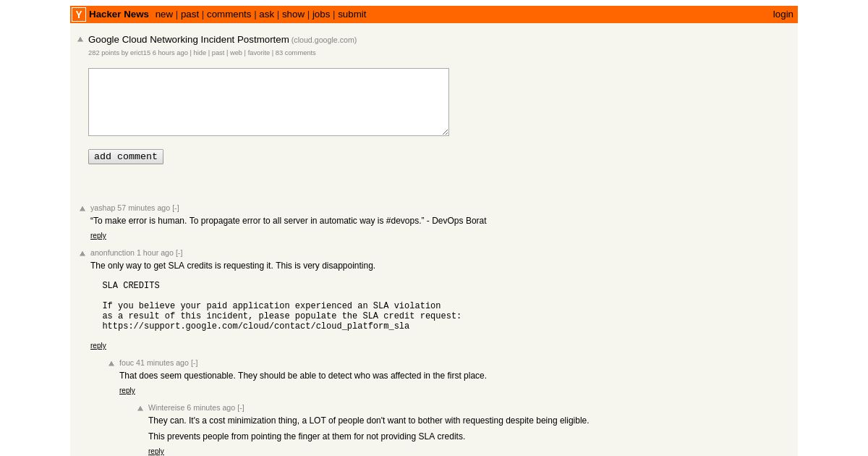Open the 83 comments link
This screenshot has width=868, height=456.
coord(295,53)
